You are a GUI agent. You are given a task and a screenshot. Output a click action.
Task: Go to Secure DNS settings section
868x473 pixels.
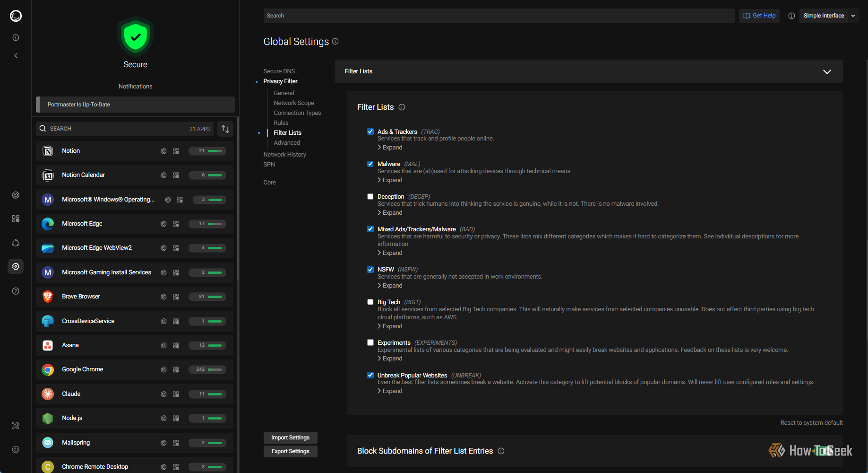click(279, 71)
